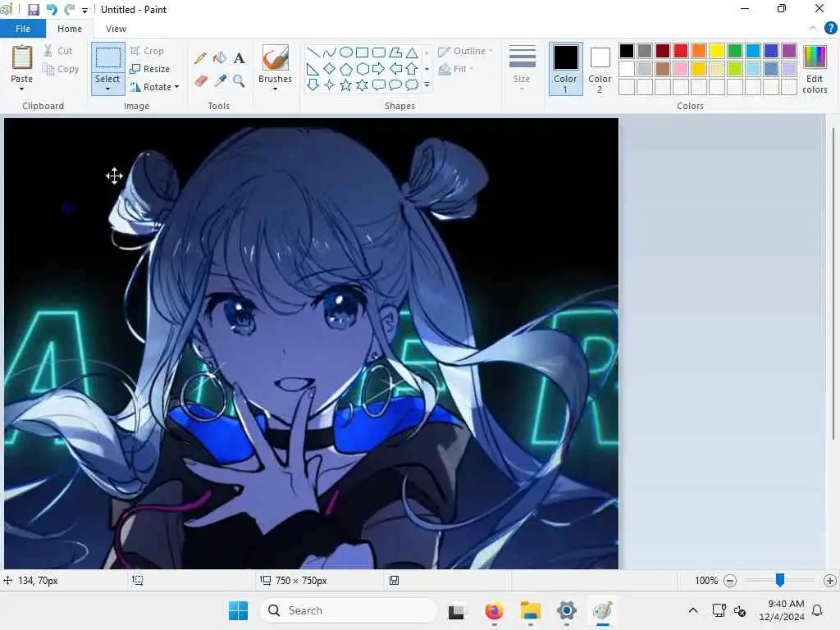Select the Curve shape
This screenshot has width=840, height=630.
[x=330, y=52]
